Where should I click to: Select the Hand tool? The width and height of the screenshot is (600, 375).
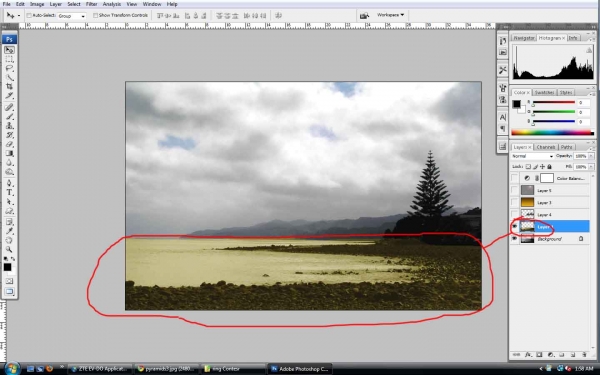pos(9,240)
